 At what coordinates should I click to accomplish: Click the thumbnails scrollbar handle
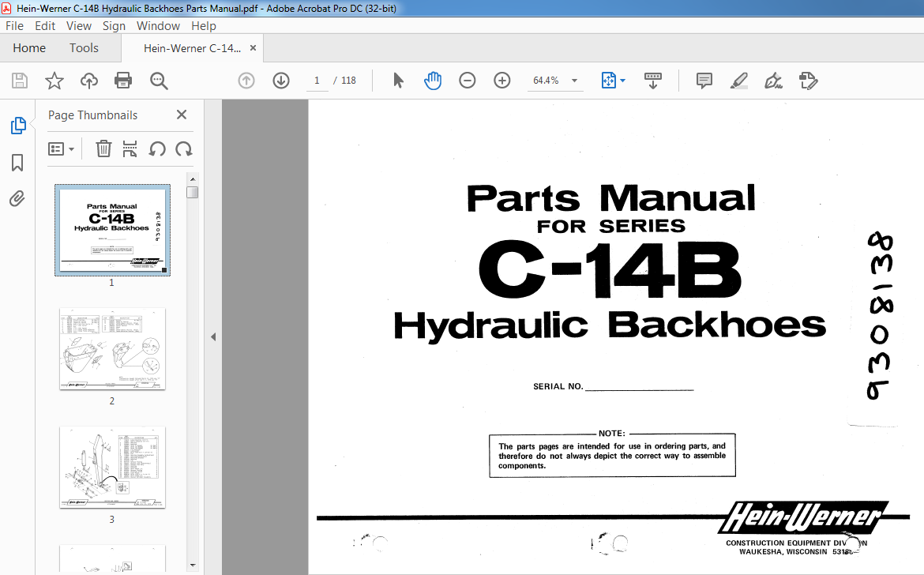click(x=193, y=192)
